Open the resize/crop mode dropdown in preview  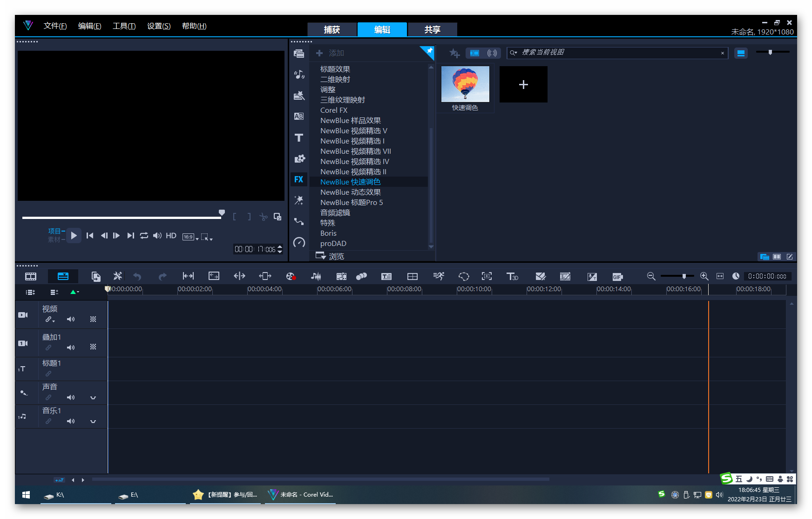click(207, 237)
